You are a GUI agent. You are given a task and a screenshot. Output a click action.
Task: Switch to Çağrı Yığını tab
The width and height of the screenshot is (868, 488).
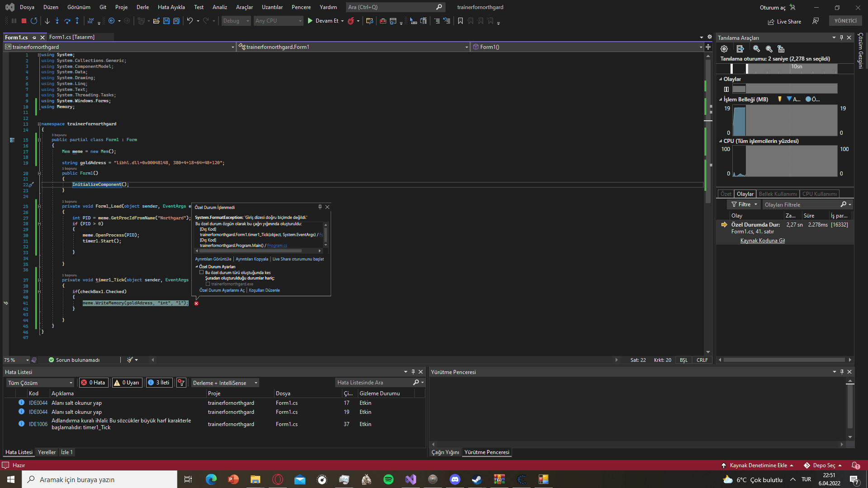445,452
